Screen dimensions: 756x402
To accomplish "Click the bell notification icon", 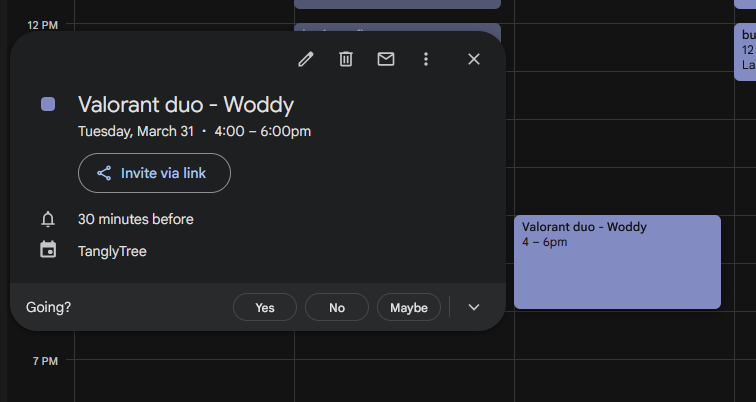I will tap(48, 219).
